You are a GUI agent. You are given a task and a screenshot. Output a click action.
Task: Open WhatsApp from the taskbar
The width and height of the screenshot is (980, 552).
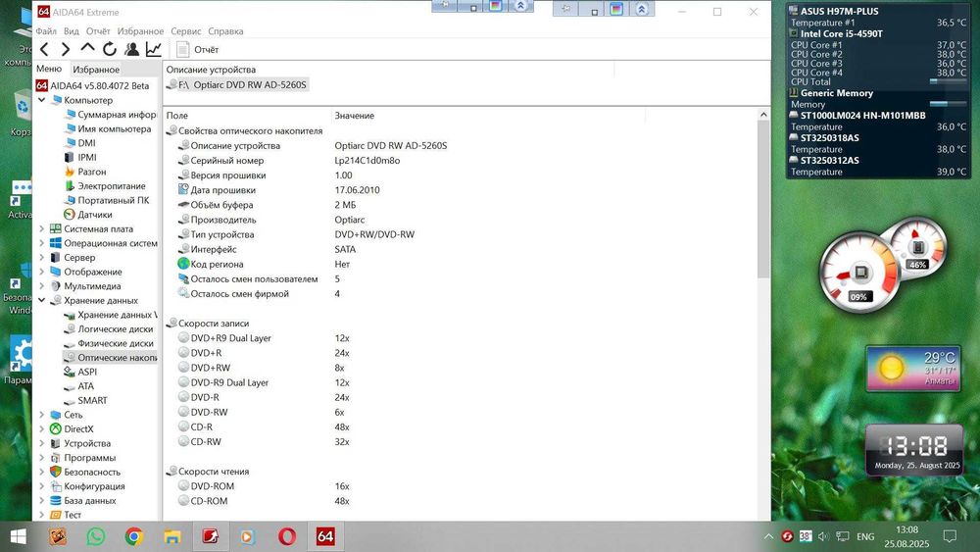(x=96, y=536)
